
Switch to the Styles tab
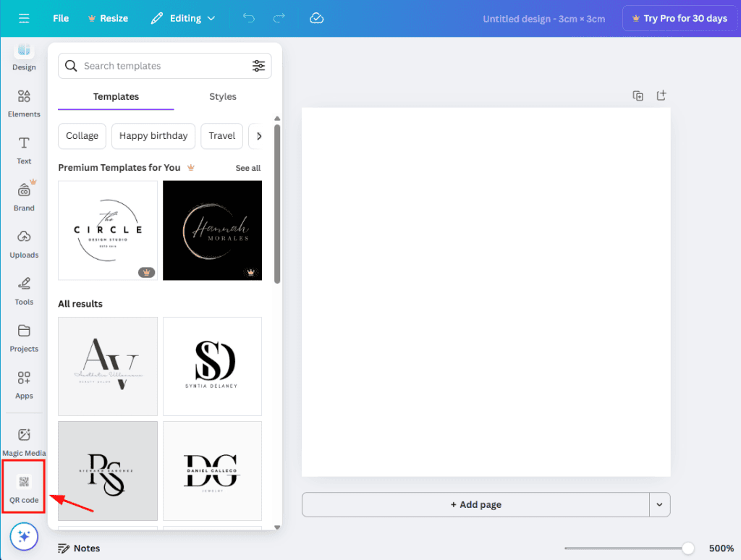(x=222, y=96)
